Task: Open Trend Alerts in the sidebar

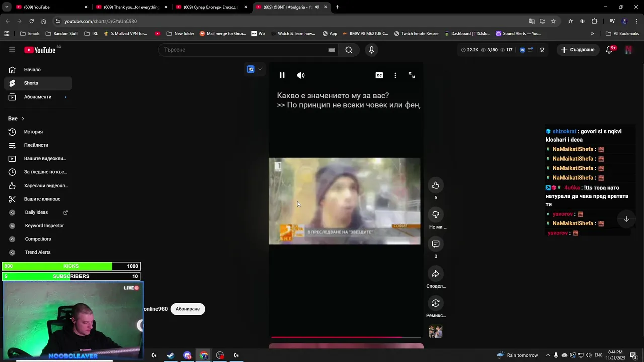Action: 38,252
